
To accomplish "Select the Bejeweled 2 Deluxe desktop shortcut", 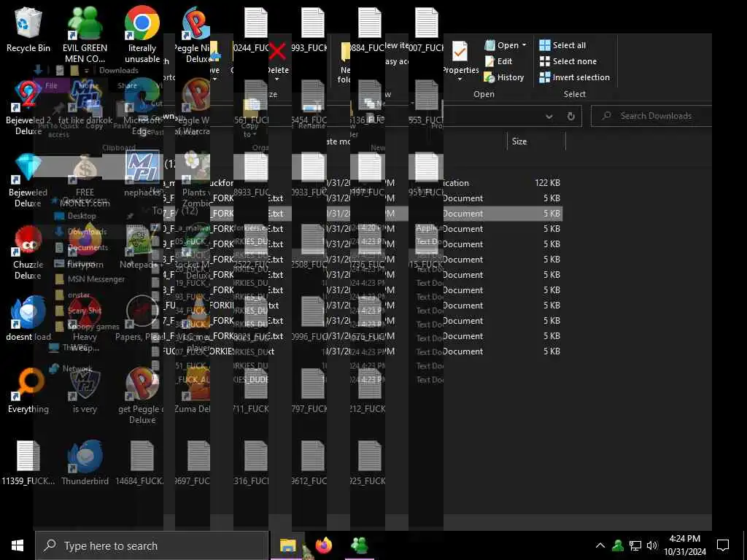I will click(x=28, y=108).
